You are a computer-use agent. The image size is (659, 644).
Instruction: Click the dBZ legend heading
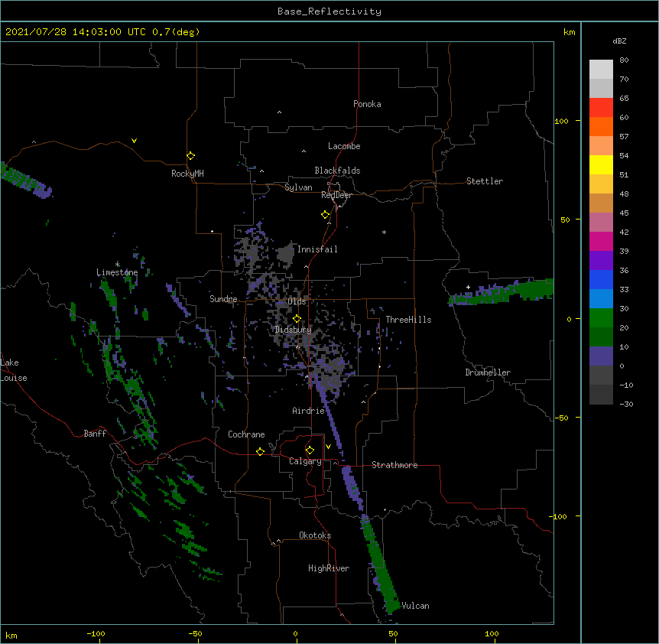click(619, 41)
